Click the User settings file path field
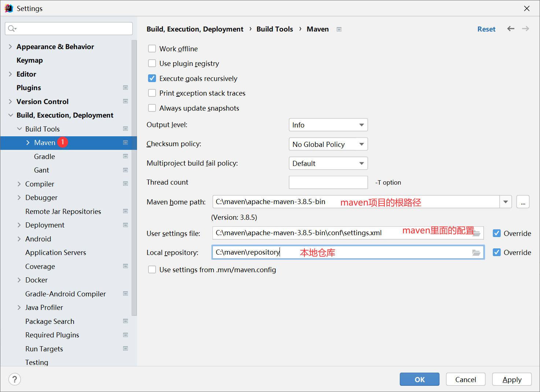The image size is (540, 392). tap(348, 233)
